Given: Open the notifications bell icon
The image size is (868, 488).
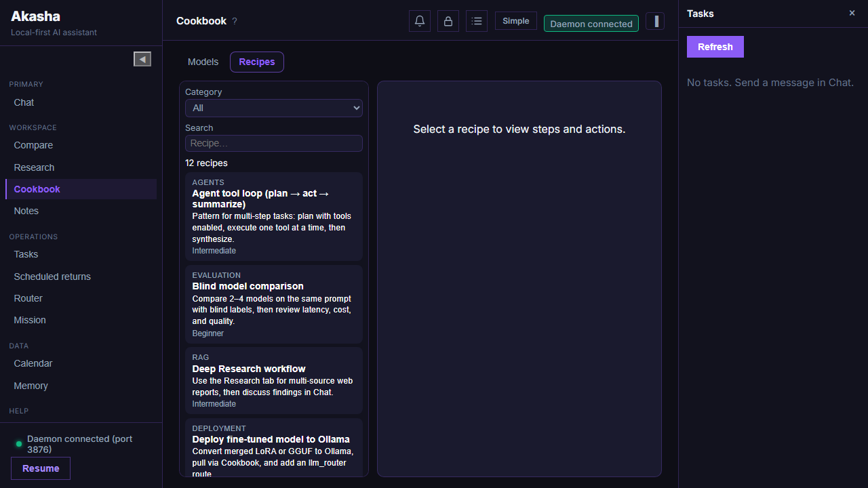Looking at the screenshot, I should [x=420, y=21].
